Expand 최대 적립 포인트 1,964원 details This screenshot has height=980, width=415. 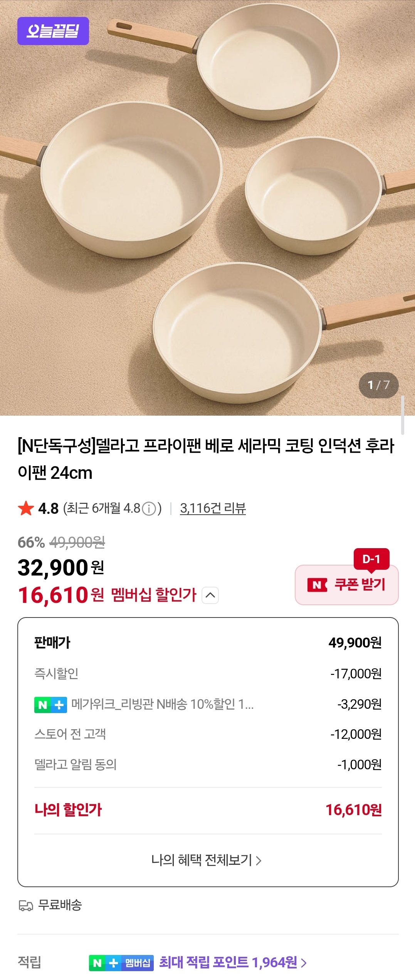coord(233,962)
